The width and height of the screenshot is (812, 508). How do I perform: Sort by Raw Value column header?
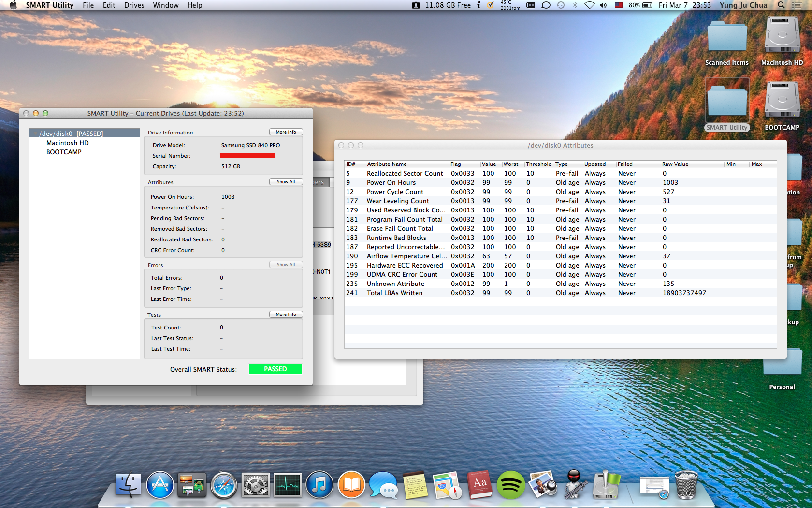point(692,164)
